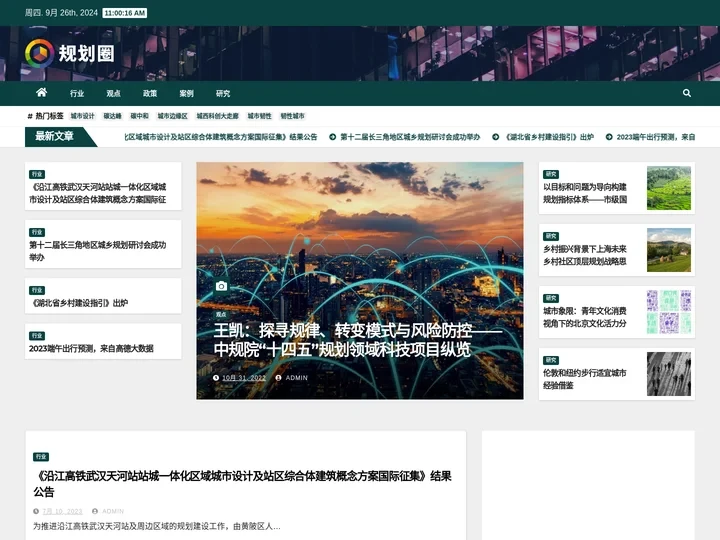
Task: Open ticker item 《湖北省乡村建设指引》出炉
Action: [549, 137]
